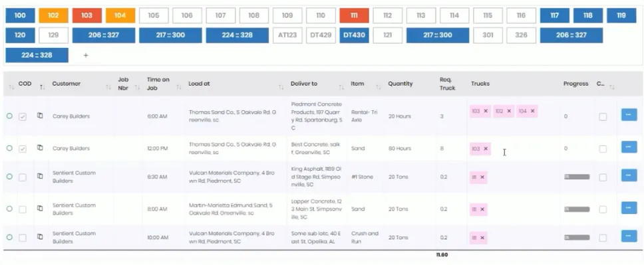Click the "Piedmont Concrete Products" deliver-to cell
Viewport: 644px width, 265px height.
click(317, 116)
